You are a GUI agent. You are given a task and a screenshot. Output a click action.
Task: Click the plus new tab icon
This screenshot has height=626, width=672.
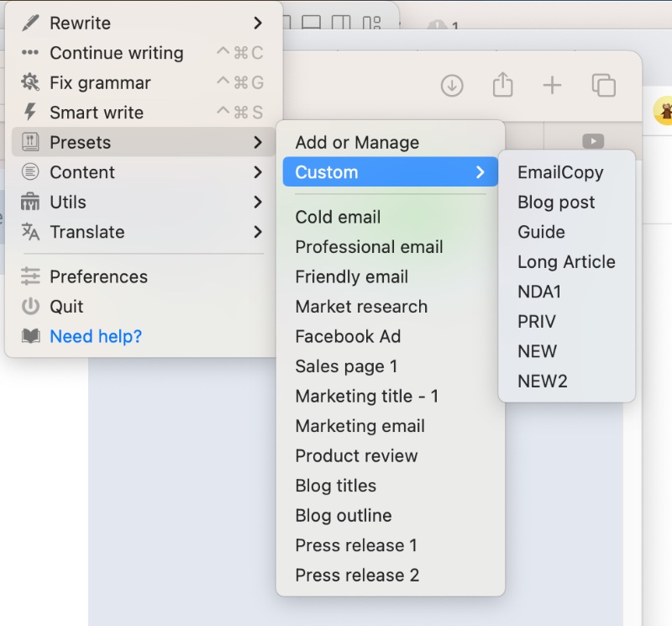552,85
